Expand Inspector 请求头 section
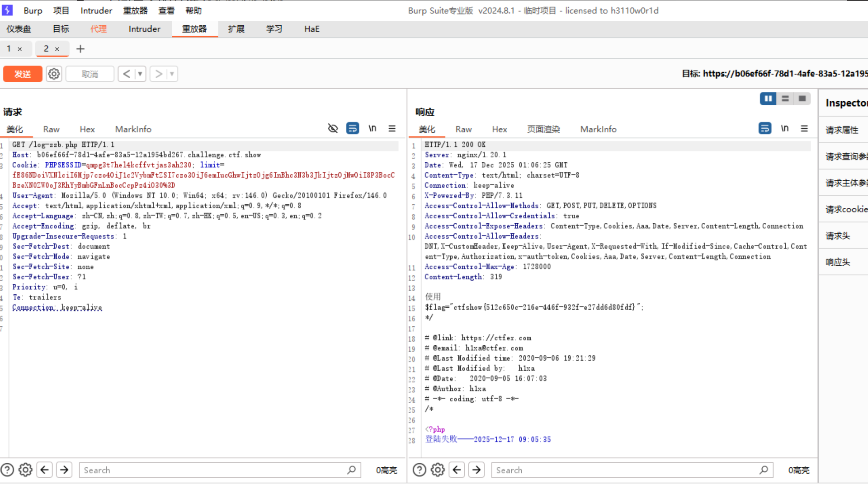Screen dimensions: 868x484 [844, 236]
